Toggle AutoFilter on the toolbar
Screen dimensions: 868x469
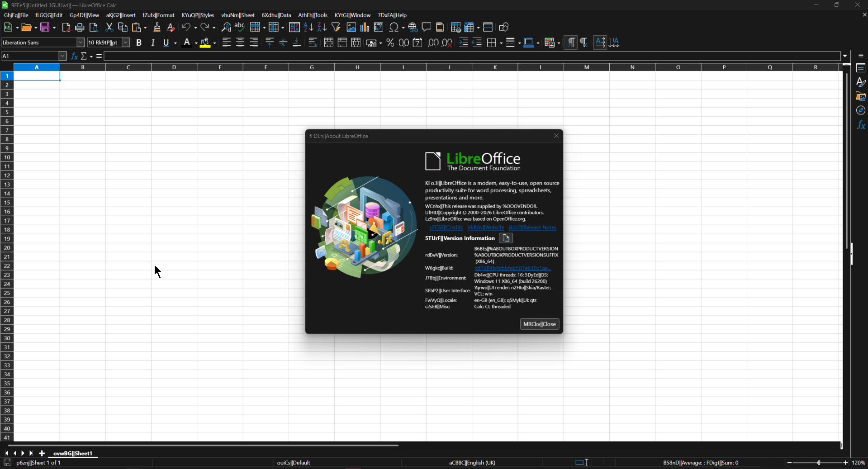tap(336, 28)
